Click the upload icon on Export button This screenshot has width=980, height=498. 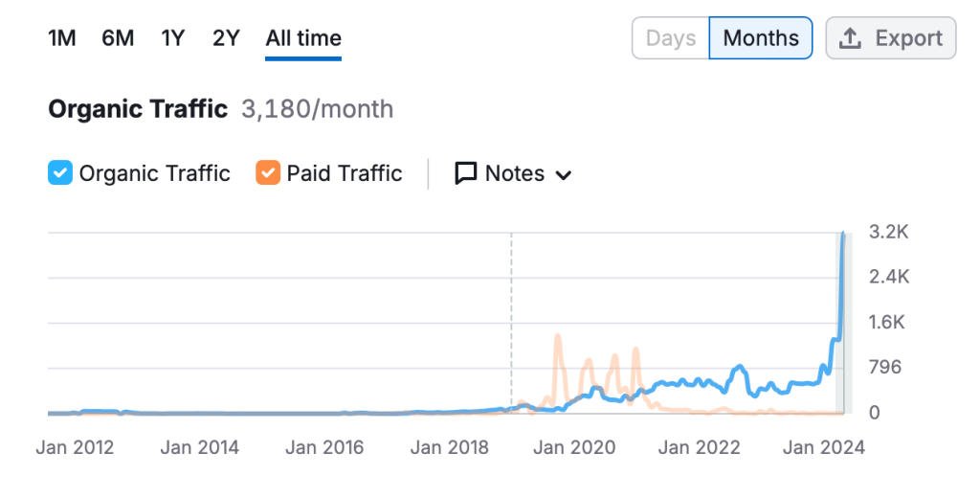click(x=849, y=38)
